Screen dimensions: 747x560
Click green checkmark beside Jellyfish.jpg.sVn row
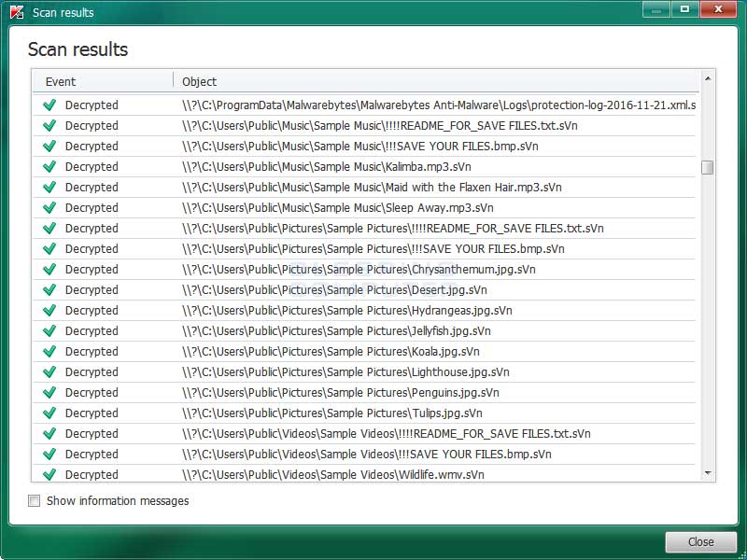click(x=49, y=331)
